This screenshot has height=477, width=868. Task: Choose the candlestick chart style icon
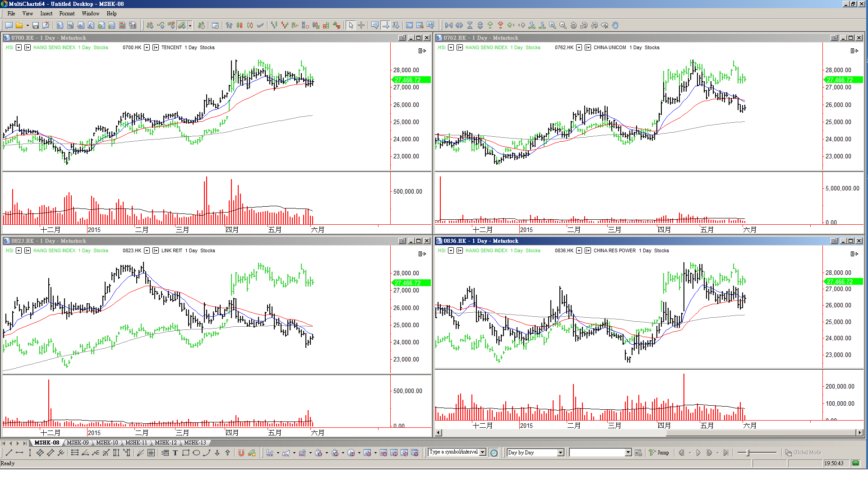click(240, 25)
